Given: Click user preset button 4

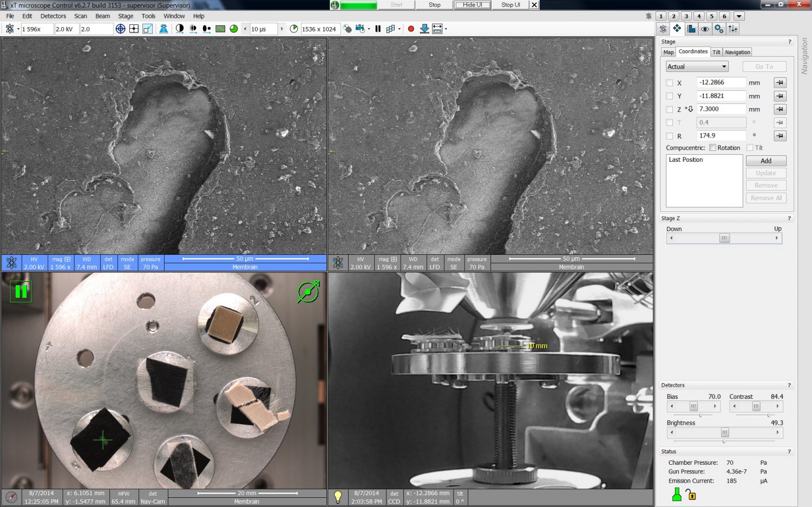Looking at the screenshot, I should tap(699, 16).
